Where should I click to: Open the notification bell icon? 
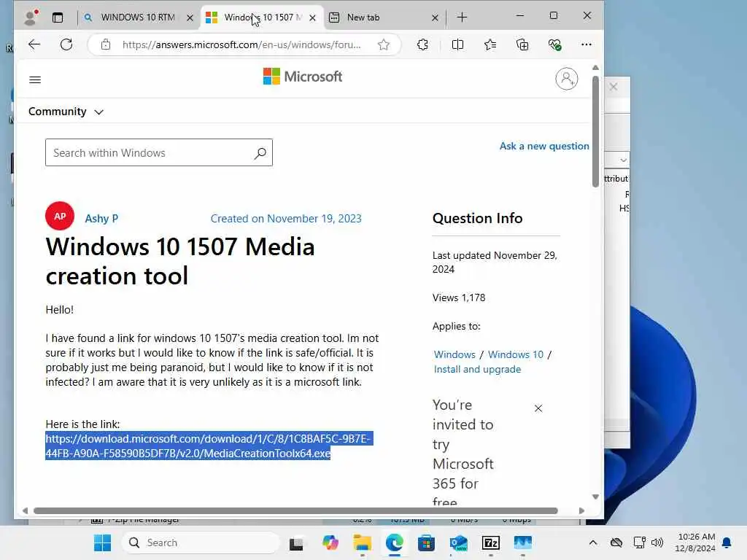pos(727,542)
